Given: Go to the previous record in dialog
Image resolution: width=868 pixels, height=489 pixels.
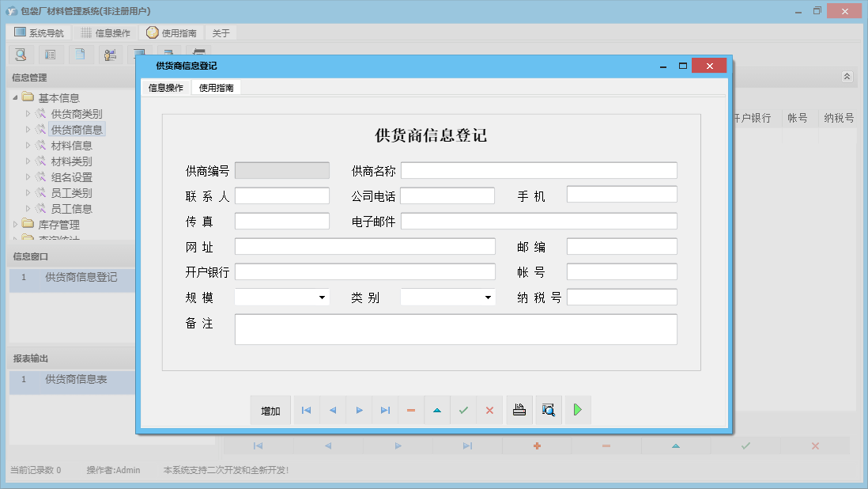Looking at the screenshot, I should point(333,411).
